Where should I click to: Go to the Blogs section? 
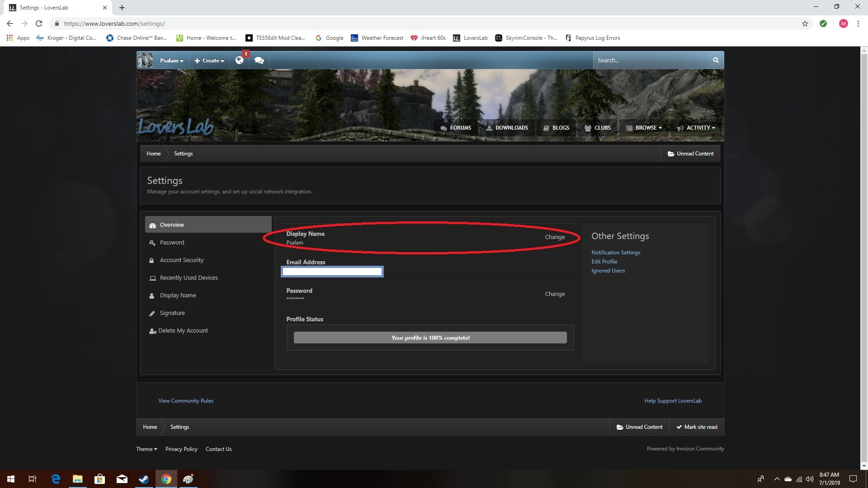click(557, 128)
